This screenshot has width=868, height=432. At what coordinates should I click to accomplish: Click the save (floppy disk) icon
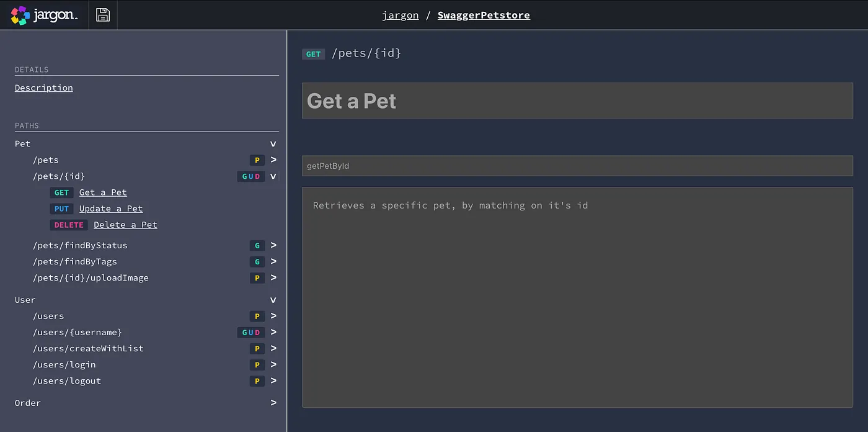point(102,14)
